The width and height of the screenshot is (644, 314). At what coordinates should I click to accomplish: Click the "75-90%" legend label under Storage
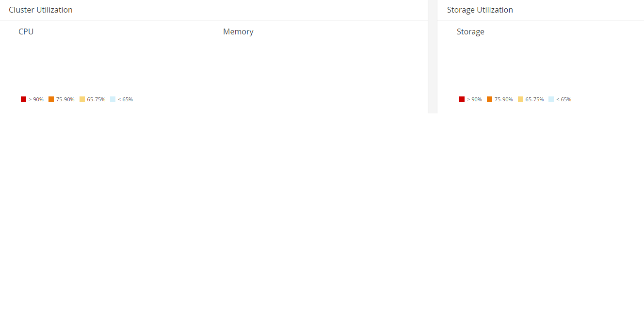click(504, 99)
